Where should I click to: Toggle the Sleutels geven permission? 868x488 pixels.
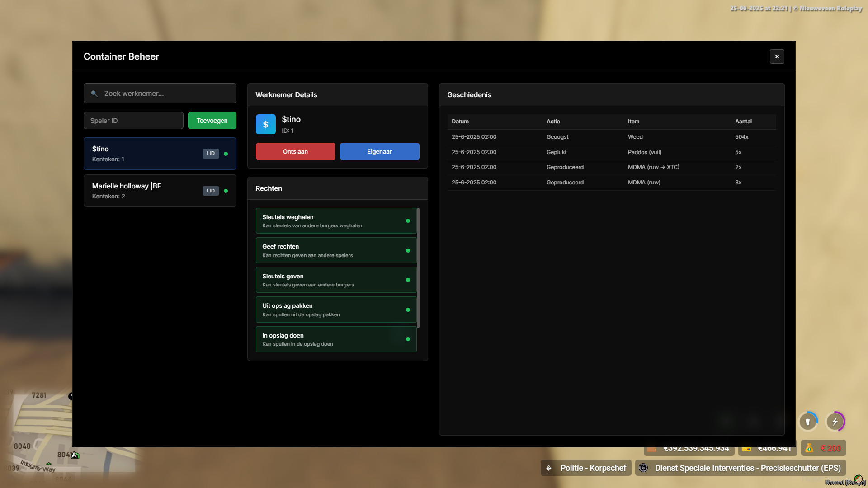tap(336, 280)
